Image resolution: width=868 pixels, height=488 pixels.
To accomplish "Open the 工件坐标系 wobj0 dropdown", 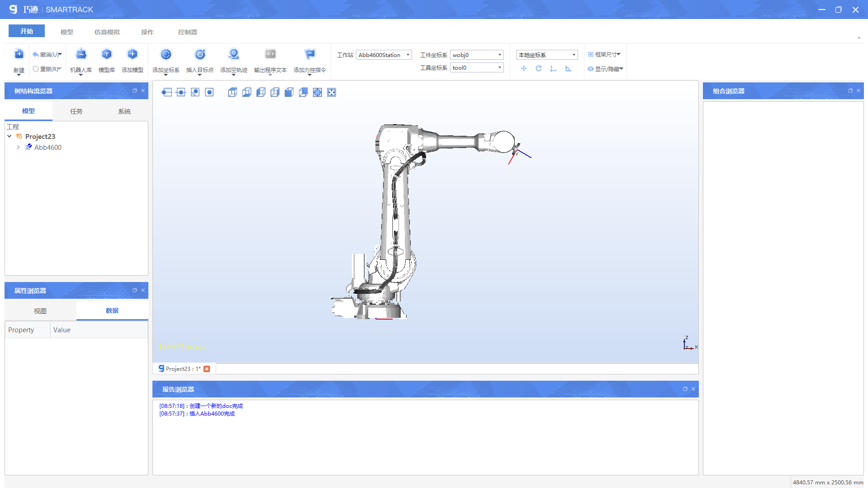I will coord(477,55).
